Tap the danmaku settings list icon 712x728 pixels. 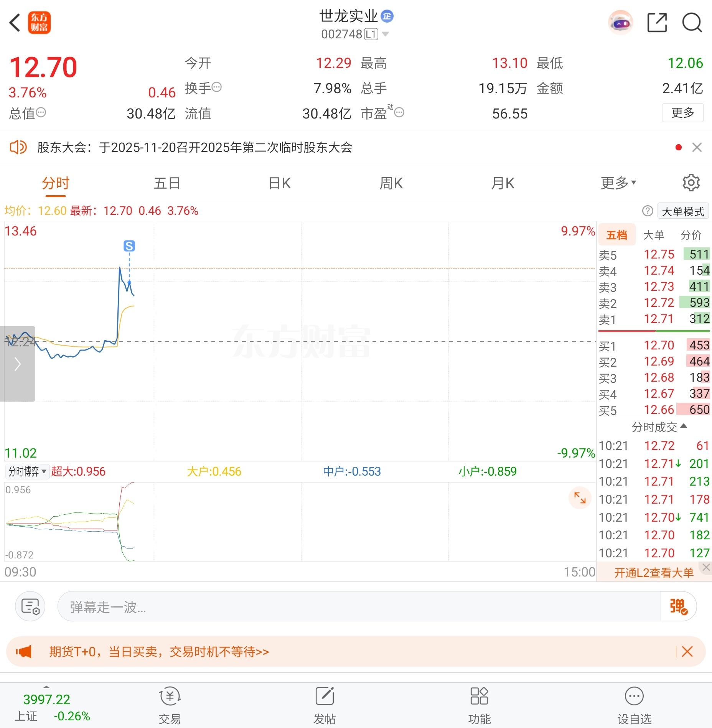(30, 606)
